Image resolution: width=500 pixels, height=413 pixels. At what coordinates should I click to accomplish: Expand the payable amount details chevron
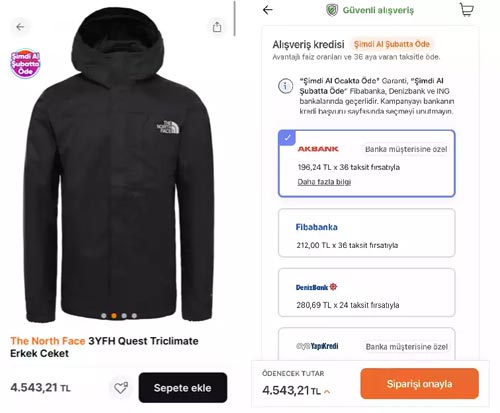click(x=327, y=392)
